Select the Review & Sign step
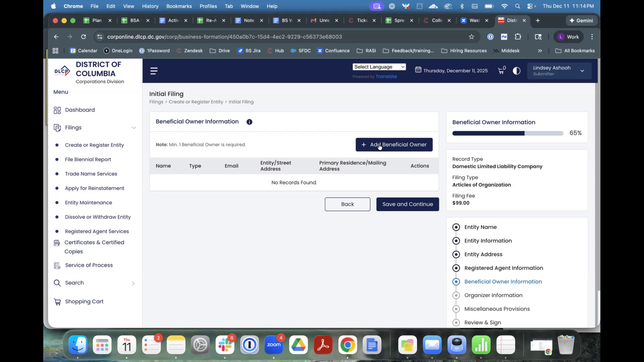The height and width of the screenshot is (362, 644). tap(482, 322)
